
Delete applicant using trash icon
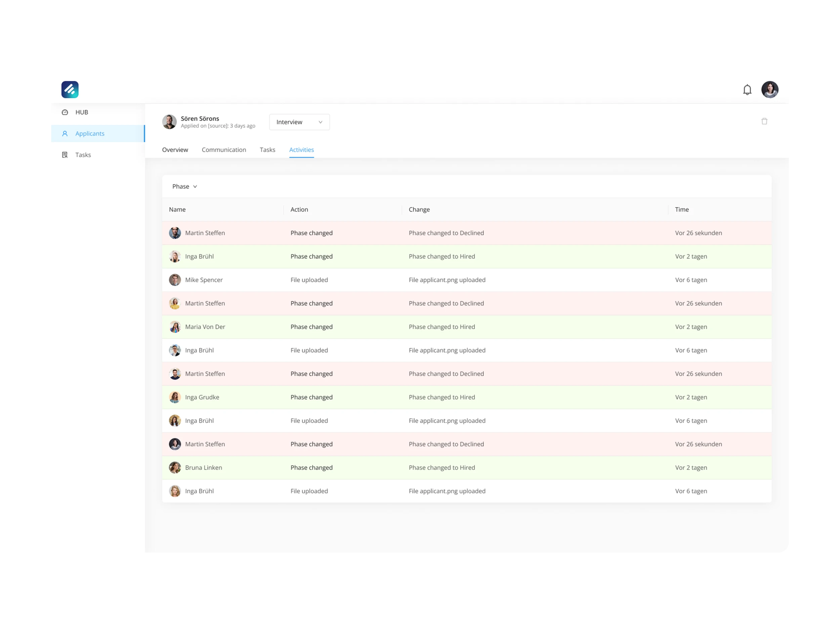[764, 121]
